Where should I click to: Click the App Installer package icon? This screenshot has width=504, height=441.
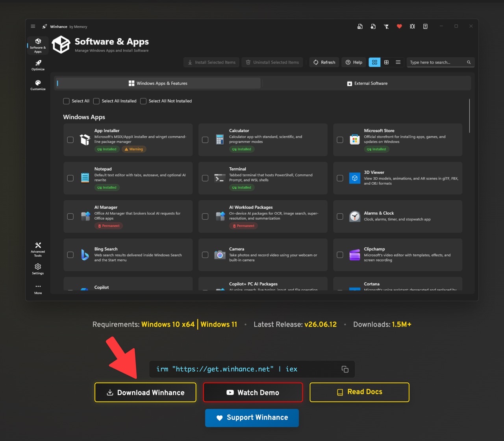coord(85,140)
